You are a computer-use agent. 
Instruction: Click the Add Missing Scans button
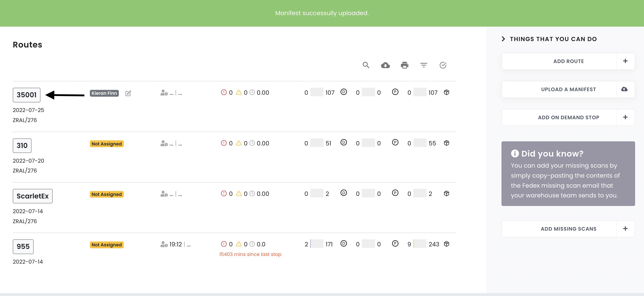click(568, 229)
